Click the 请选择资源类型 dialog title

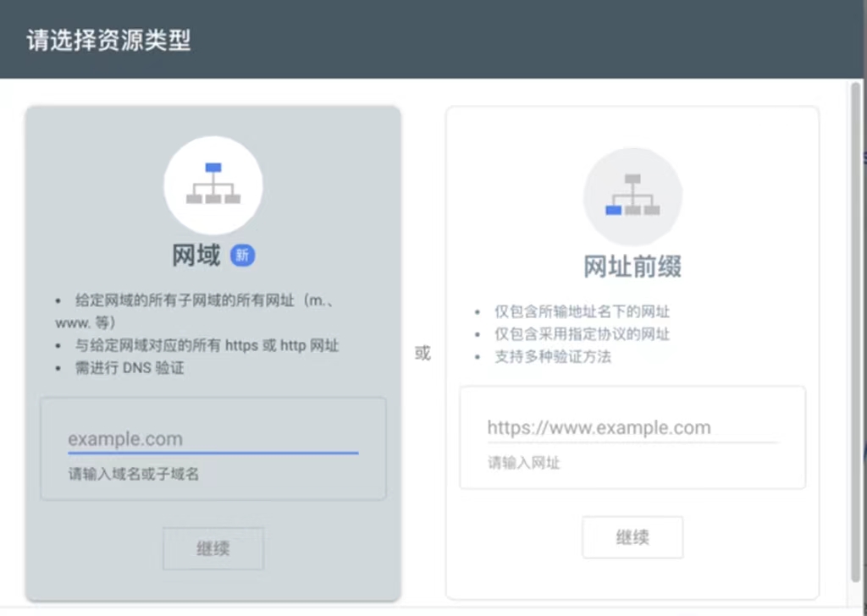[x=108, y=41]
